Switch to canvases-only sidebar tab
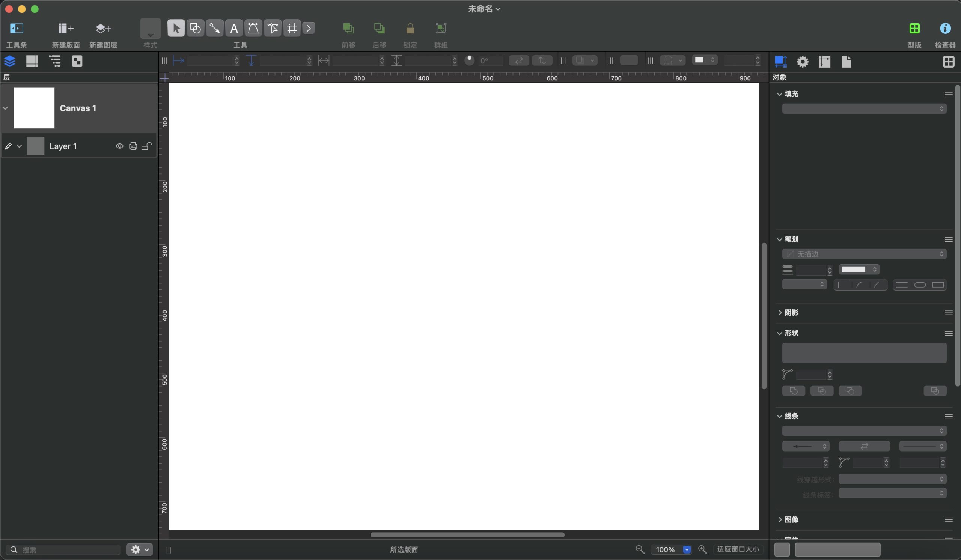The height and width of the screenshot is (560, 961). click(x=32, y=61)
